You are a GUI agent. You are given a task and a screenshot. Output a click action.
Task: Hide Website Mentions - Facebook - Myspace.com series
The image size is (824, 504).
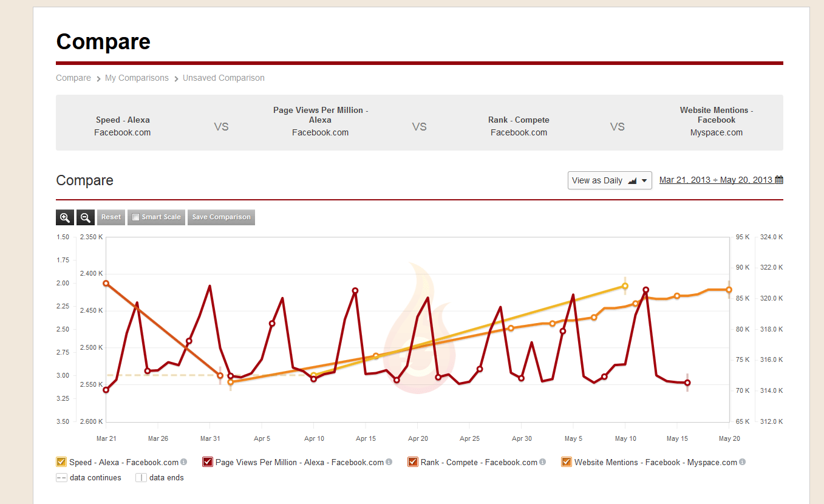pos(567,462)
